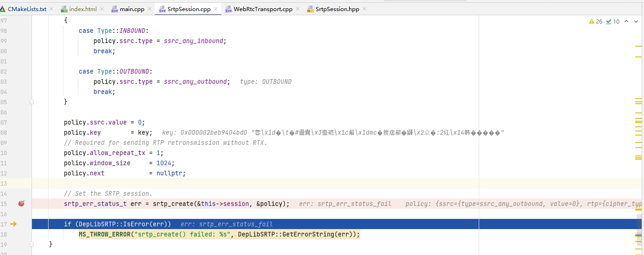Open the WebRtcTransport.cpp tab

[263, 9]
